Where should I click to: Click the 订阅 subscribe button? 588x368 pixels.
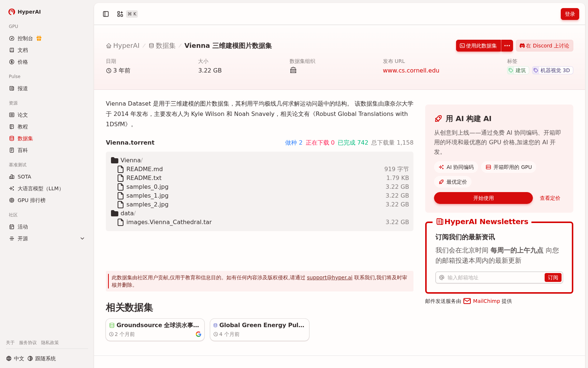point(553,277)
